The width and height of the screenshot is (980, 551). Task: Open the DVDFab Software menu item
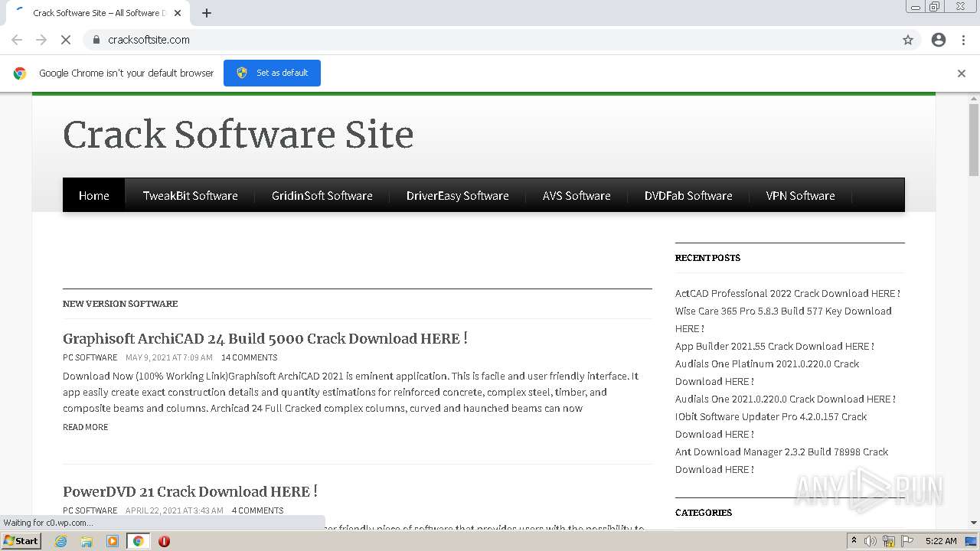tap(688, 196)
